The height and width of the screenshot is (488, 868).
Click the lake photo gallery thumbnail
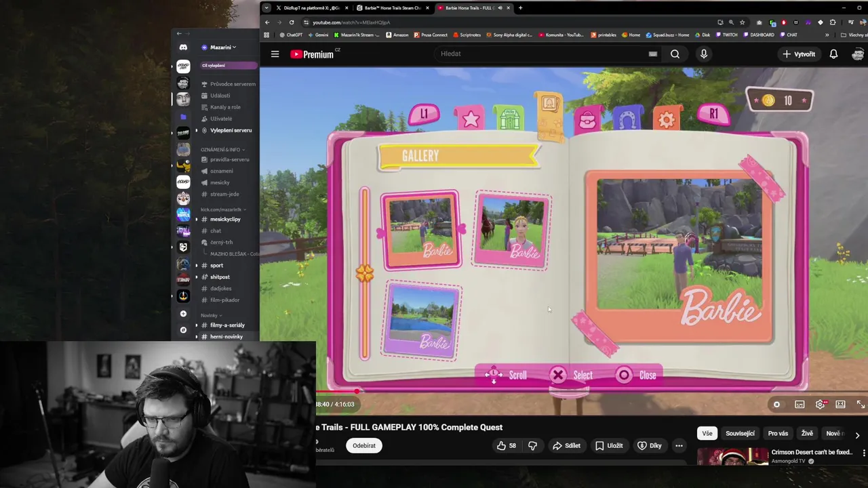point(422,321)
